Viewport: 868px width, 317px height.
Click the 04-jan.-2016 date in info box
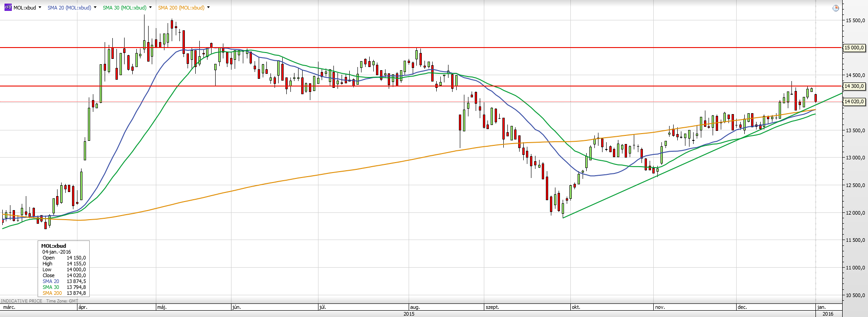pyautogui.click(x=57, y=252)
